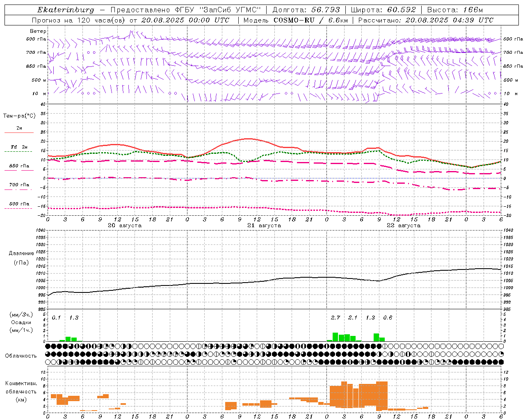Image resolution: width=525 pixels, height=420 pixels.
Task: Click the 20 августа date label
Action: click(x=125, y=226)
